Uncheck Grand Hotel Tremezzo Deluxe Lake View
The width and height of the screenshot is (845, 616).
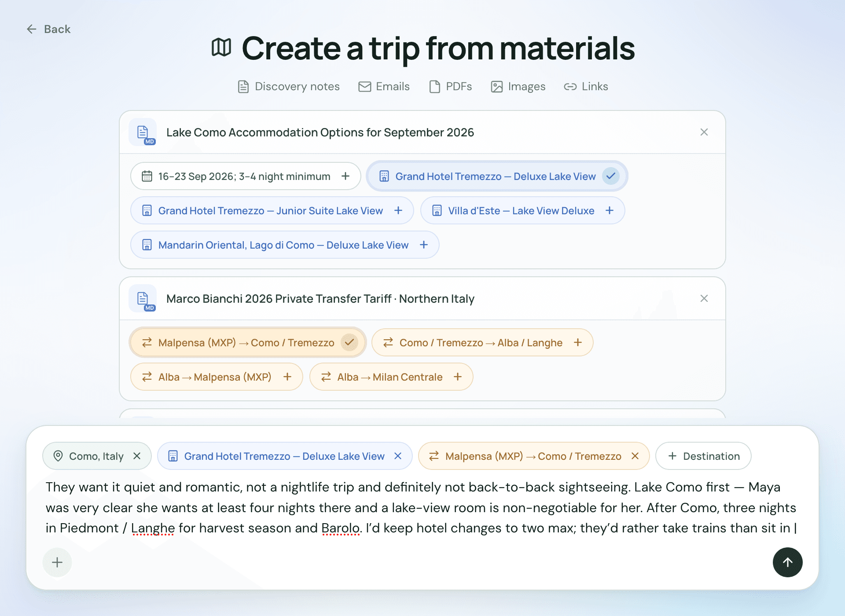(x=611, y=176)
